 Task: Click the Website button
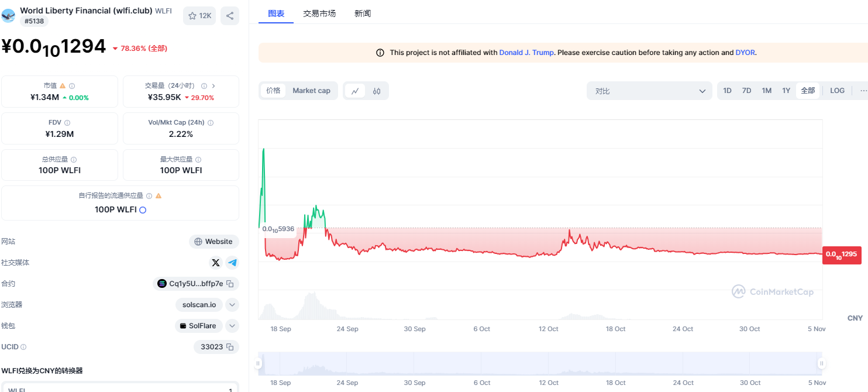pyautogui.click(x=213, y=242)
